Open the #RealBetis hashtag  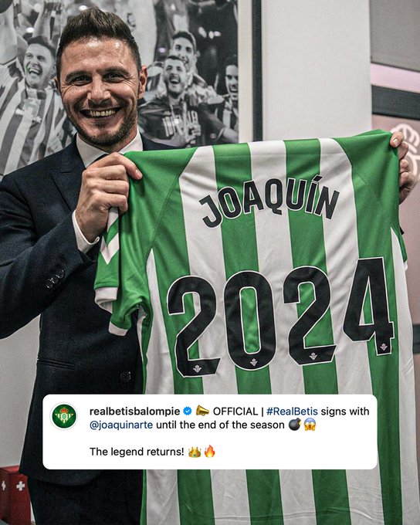tap(292, 412)
